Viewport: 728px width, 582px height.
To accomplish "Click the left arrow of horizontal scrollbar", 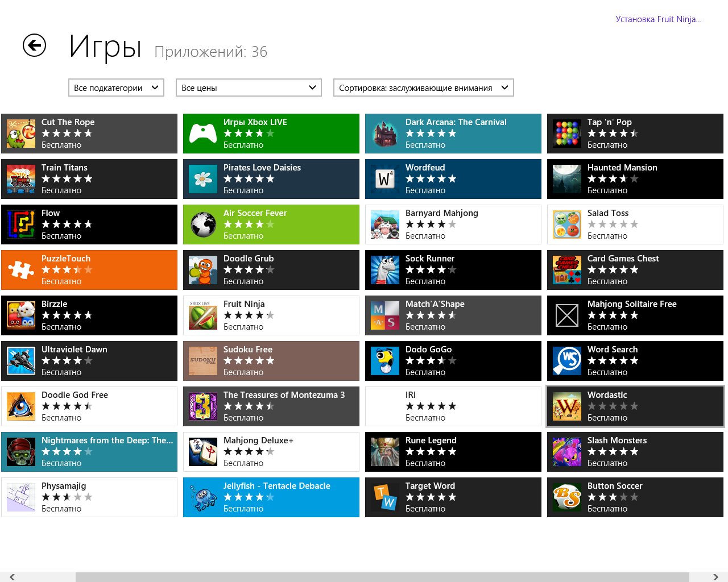I will [x=12, y=577].
